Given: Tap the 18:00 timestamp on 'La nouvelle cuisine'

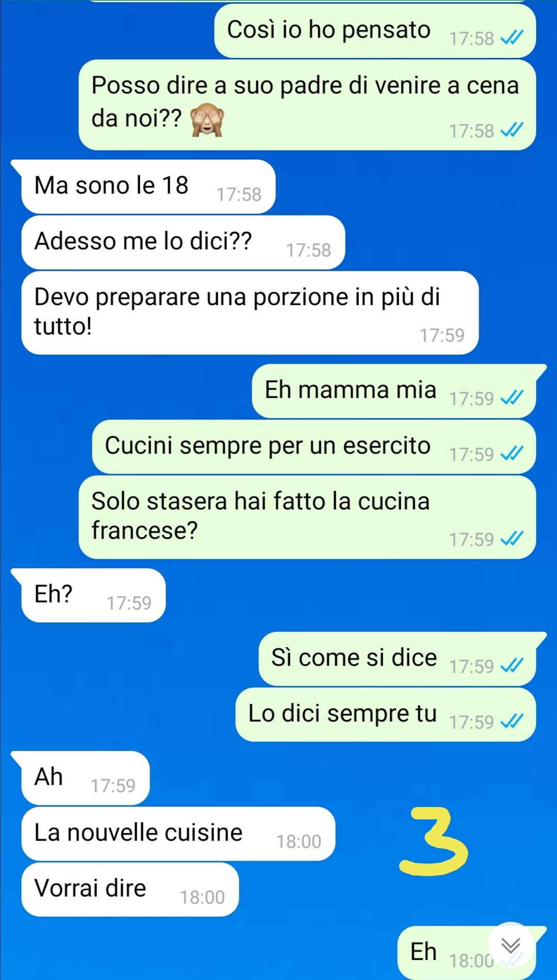Looking at the screenshot, I should (x=299, y=842).
